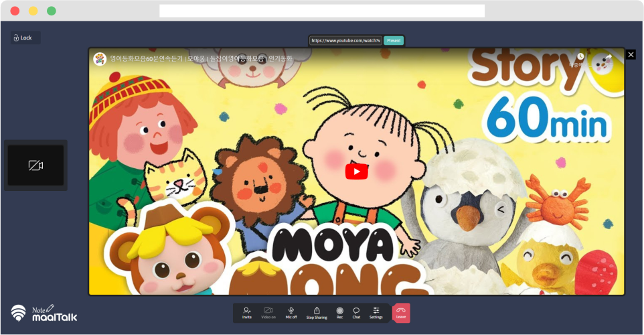The image size is (644, 335).
Task: Click the browser address bar
Action: [x=321, y=11]
